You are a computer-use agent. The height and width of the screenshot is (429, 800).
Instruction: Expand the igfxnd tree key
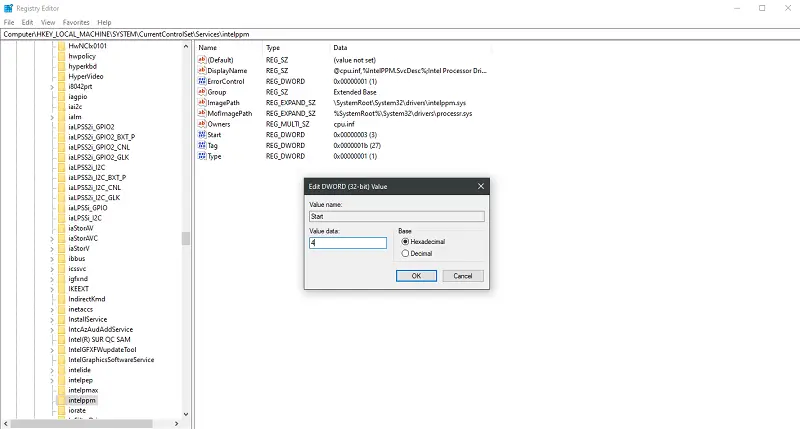click(50, 278)
